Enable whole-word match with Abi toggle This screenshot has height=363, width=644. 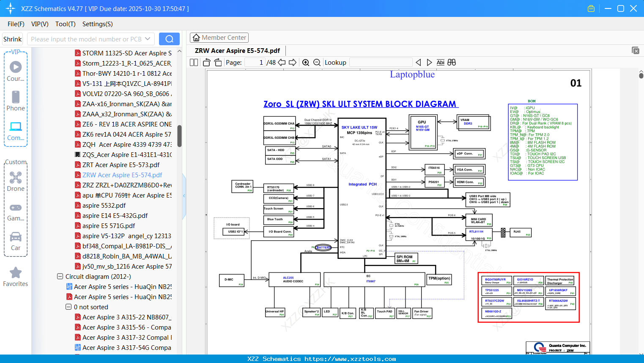pyautogui.click(x=441, y=62)
